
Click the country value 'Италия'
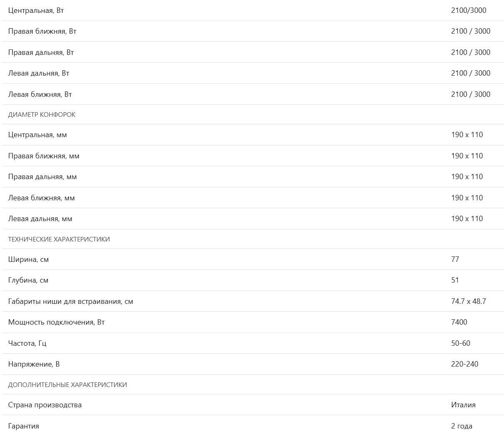pos(463,405)
